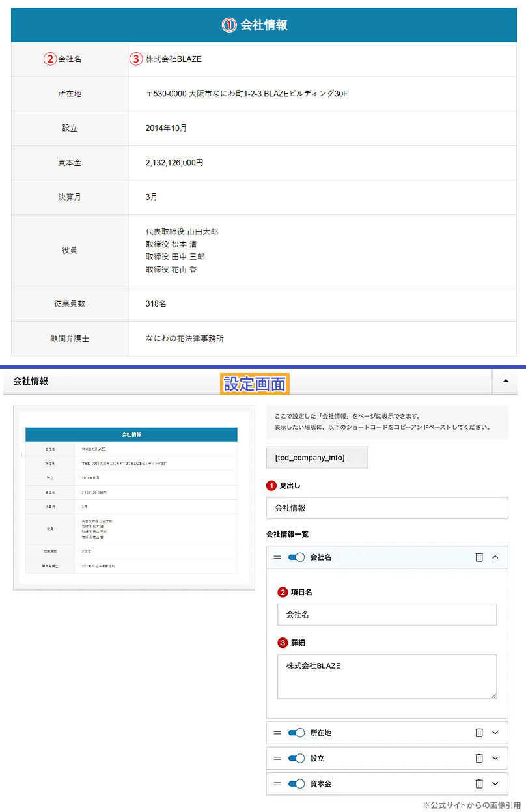Turn off the 設立 toggle

pos(296,758)
